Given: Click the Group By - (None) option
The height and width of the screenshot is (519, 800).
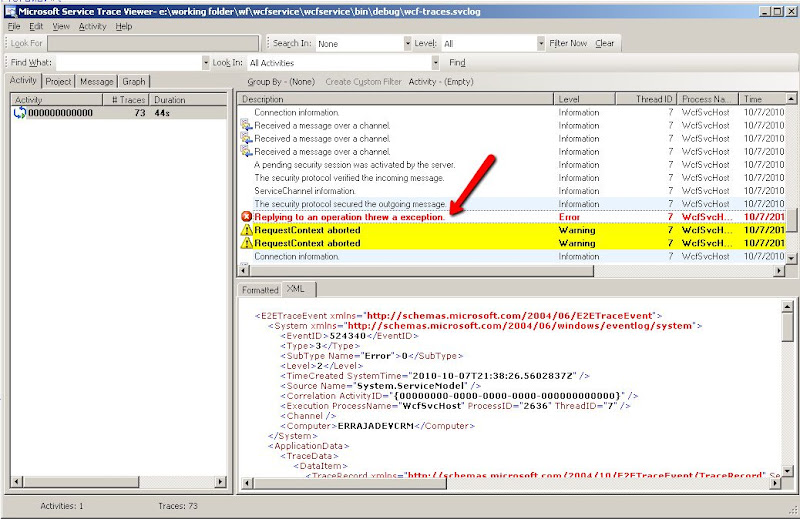Looking at the screenshot, I should pyautogui.click(x=281, y=81).
